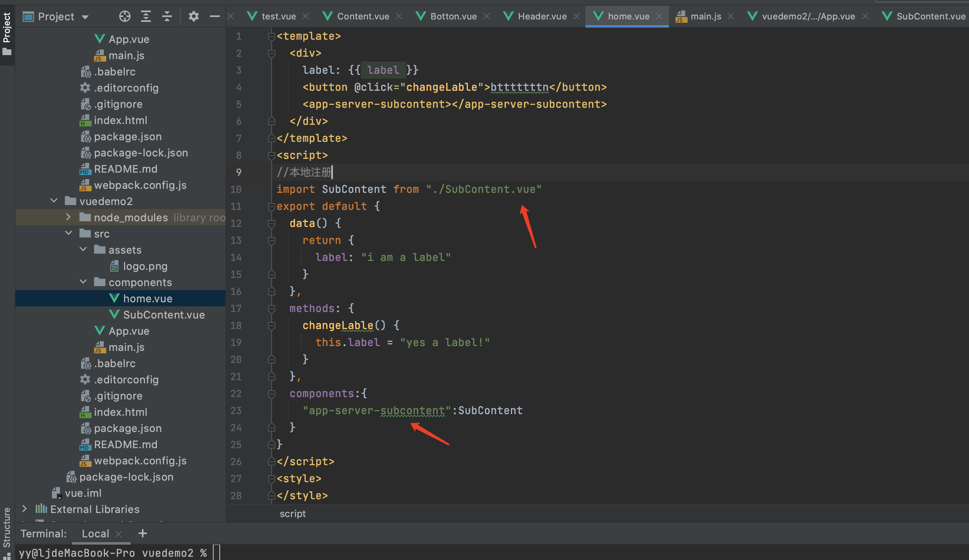Fold the methods block at line 17

coord(271,309)
